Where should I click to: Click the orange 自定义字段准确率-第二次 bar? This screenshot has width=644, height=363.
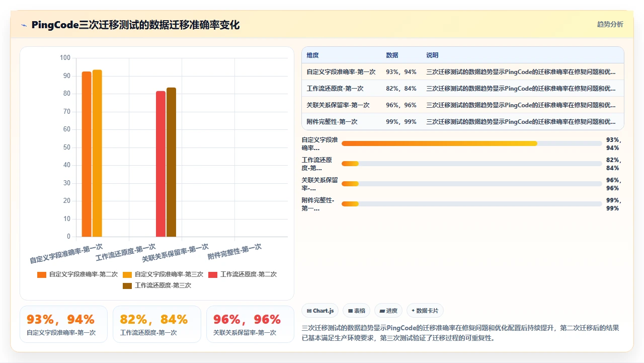tap(87, 154)
